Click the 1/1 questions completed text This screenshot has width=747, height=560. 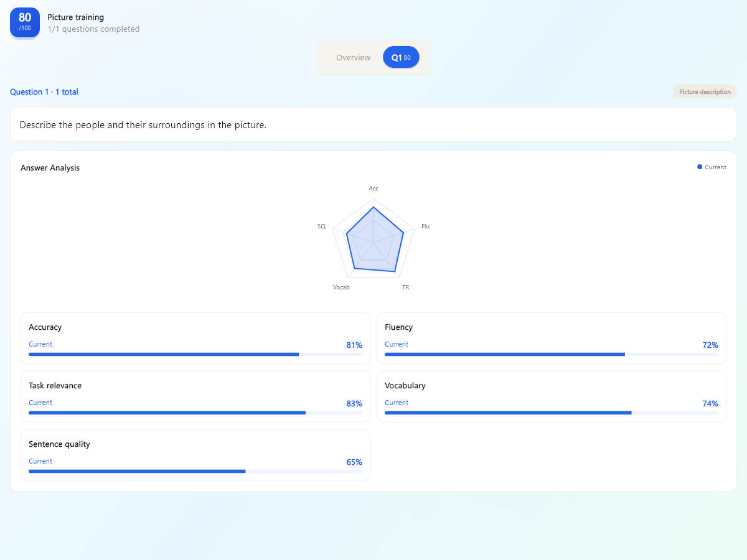(x=93, y=29)
